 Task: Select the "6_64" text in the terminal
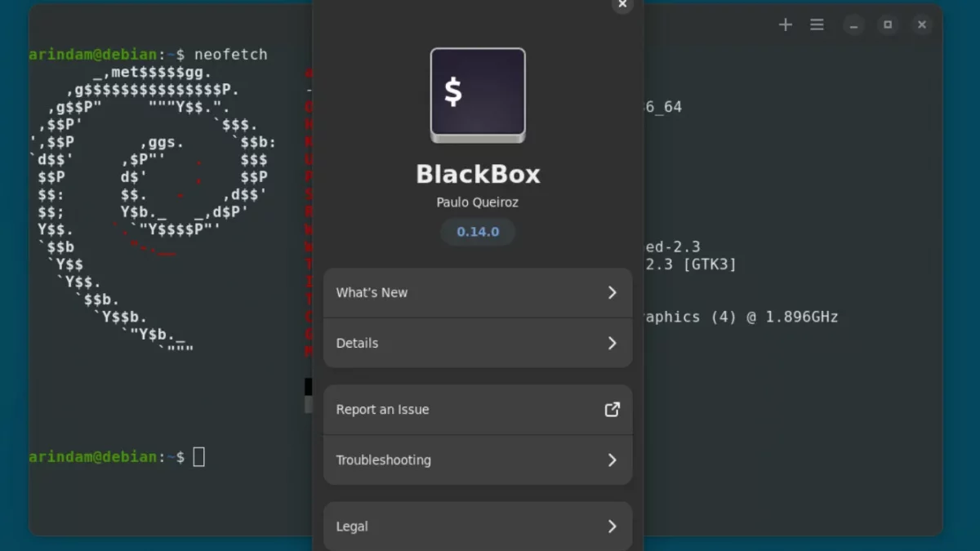point(664,107)
